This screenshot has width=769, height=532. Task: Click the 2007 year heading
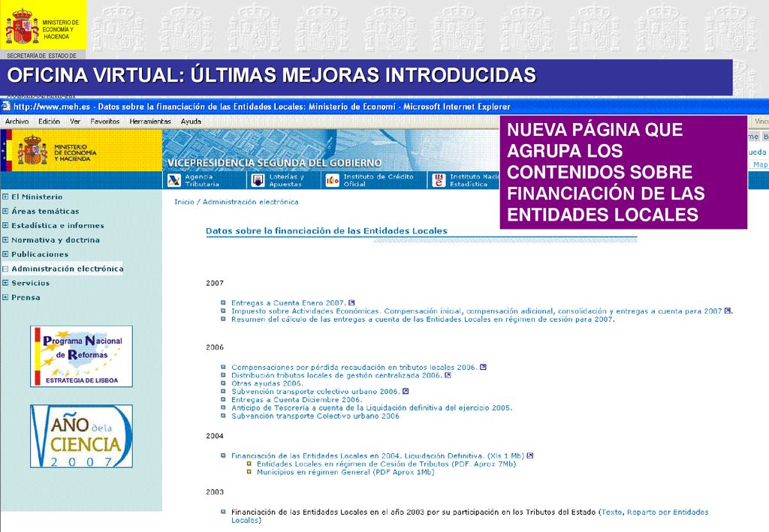click(215, 283)
